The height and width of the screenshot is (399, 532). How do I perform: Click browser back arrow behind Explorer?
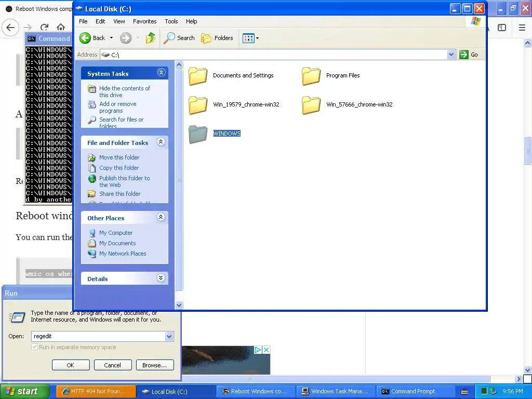tap(10, 28)
